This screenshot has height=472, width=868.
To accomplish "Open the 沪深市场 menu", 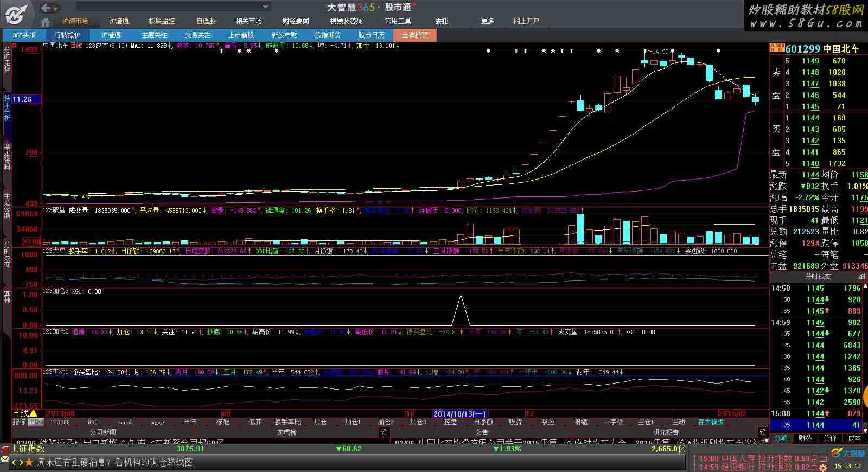I will click(75, 21).
